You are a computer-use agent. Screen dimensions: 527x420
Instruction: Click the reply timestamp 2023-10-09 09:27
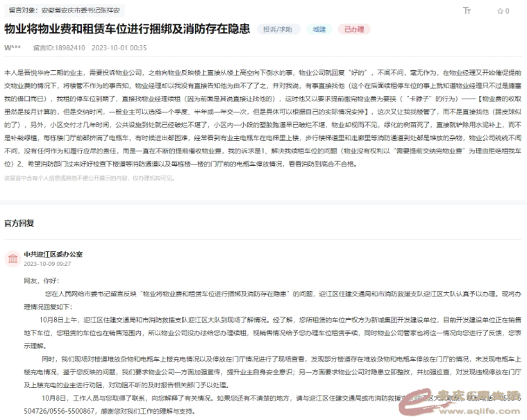click(47, 264)
